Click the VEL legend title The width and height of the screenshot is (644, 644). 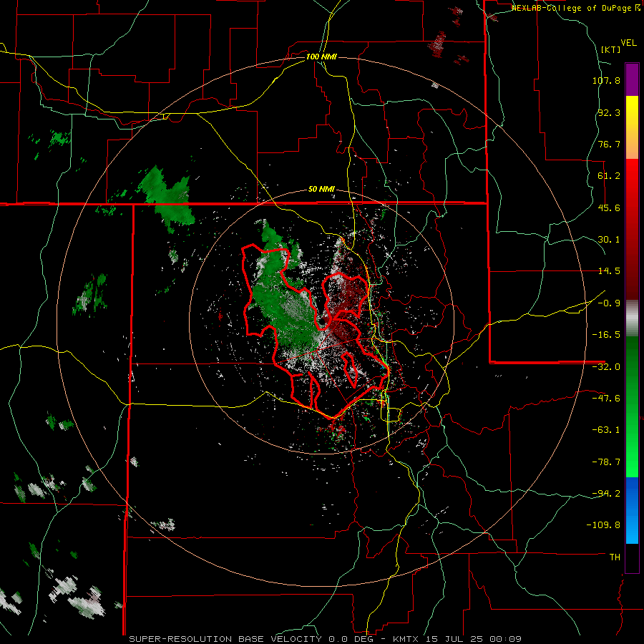(x=628, y=43)
